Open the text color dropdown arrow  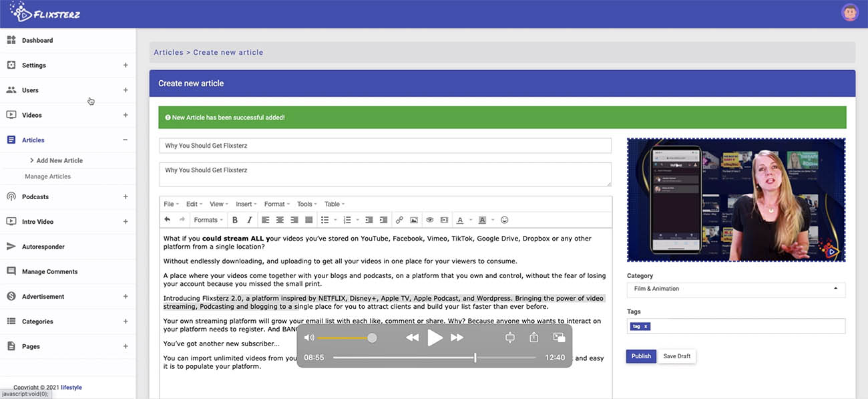coord(470,220)
